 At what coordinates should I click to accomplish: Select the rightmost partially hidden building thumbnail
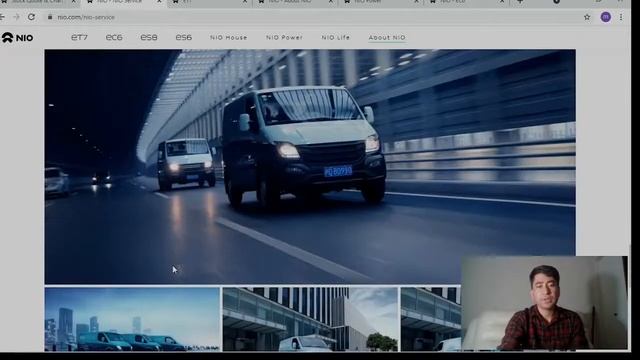coord(431,319)
